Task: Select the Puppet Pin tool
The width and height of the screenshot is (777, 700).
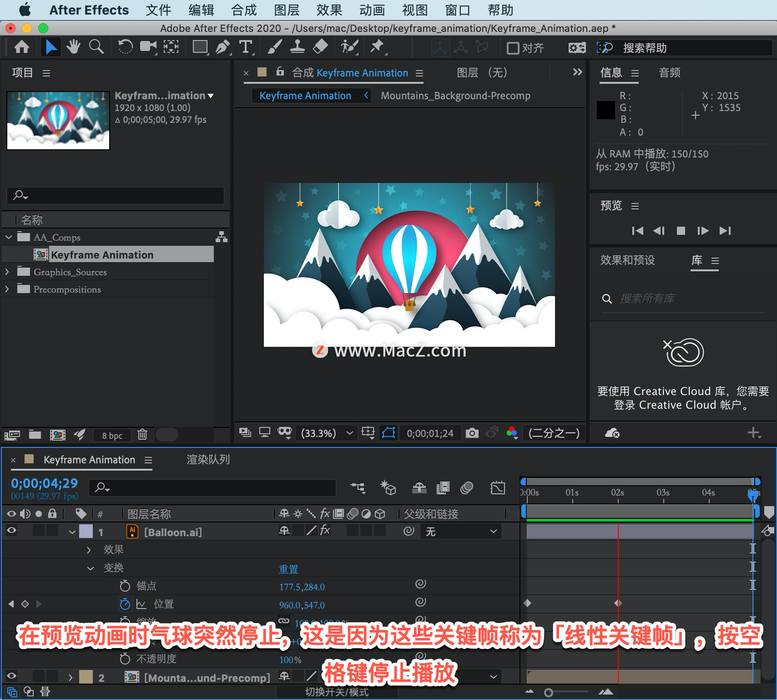Action: click(377, 47)
